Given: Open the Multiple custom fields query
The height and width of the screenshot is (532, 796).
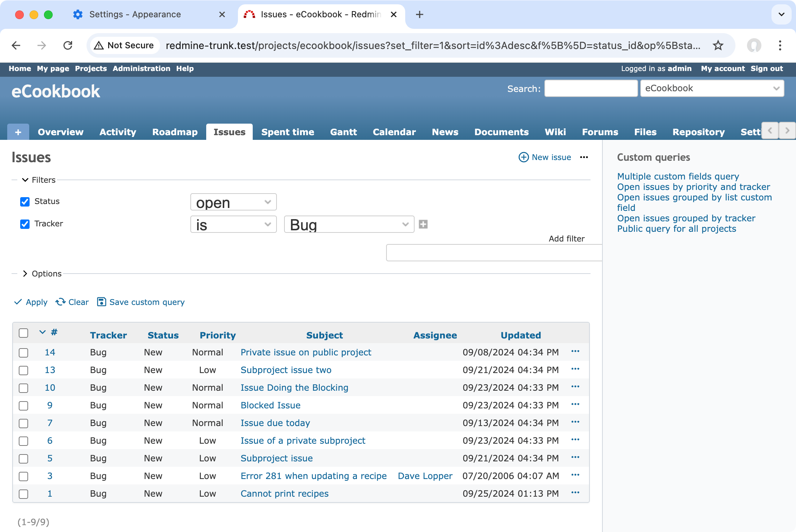Looking at the screenshot, I should (678, 176).
